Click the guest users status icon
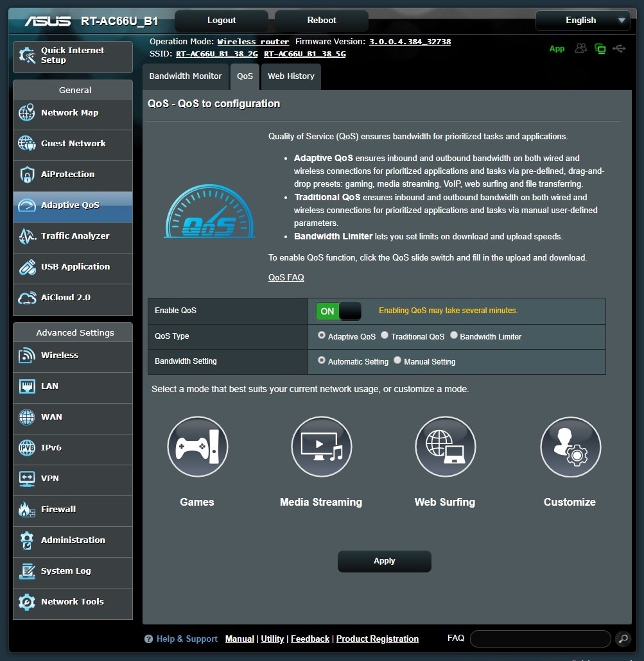The image size is (644, 661). pyautogui.click(x=580, y=48)
